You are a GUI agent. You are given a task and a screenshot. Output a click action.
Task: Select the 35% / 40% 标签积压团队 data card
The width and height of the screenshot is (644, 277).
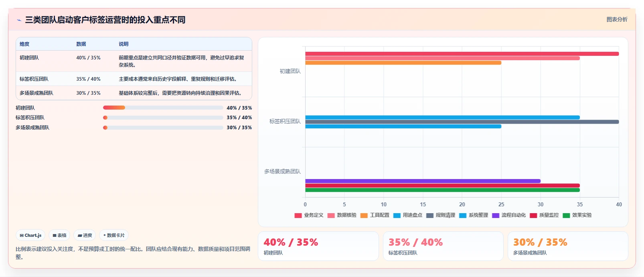(443, 246)
